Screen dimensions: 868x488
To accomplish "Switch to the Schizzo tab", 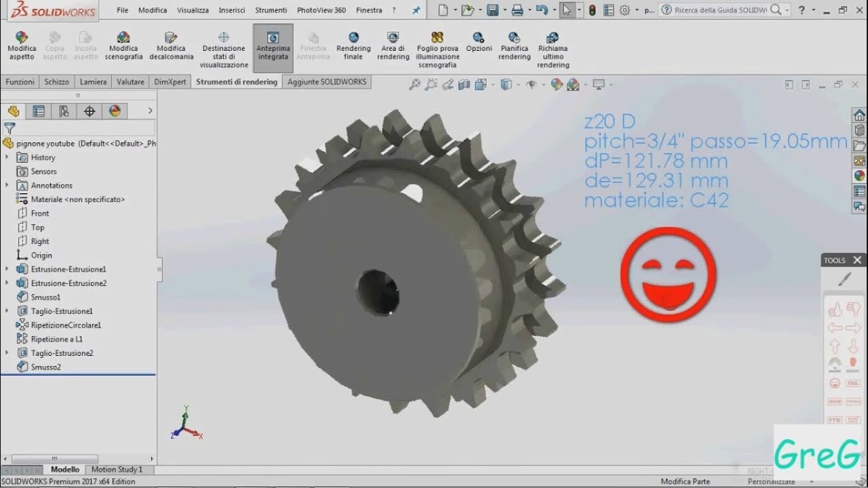I will tap(57, 82).
